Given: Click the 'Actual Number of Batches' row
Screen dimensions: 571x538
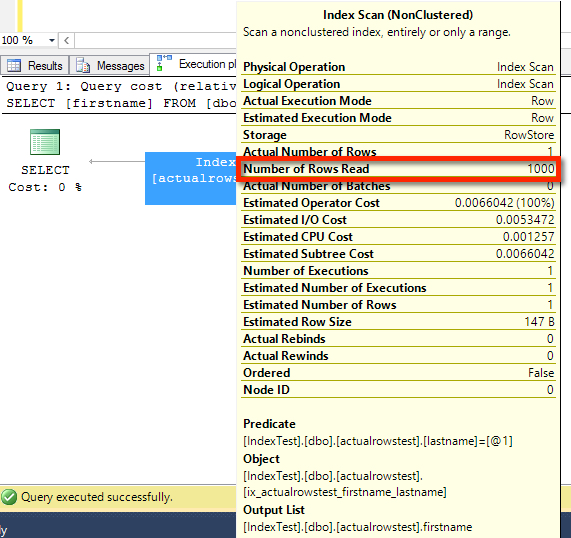Looking at the screenshot, I should 398,186.
